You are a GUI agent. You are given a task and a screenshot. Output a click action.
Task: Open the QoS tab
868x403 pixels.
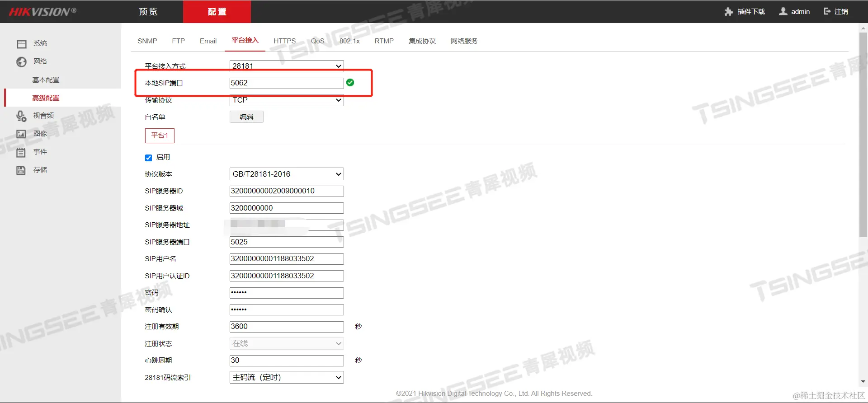point(317,41)
